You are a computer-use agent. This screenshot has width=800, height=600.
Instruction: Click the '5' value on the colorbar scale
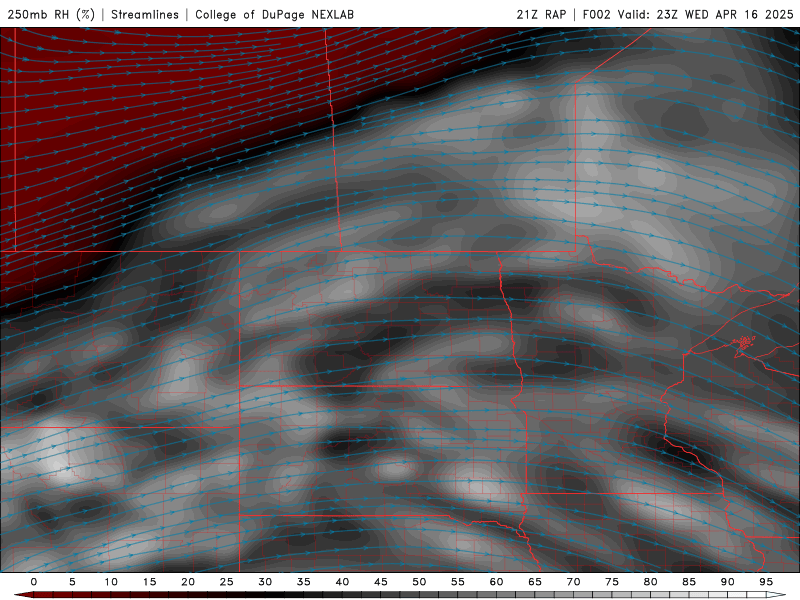click(72, 582)
